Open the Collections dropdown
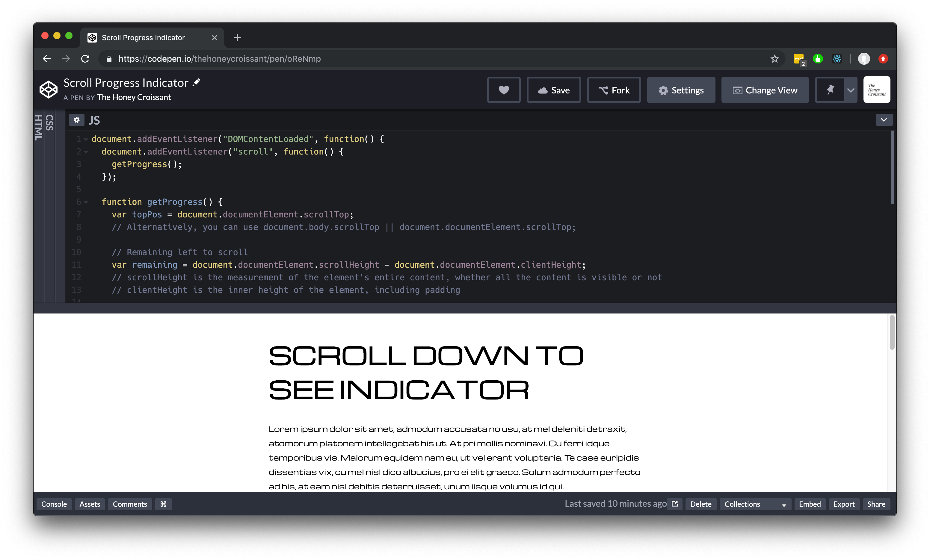This screenshot has height=560, width=930. point(755,504)
